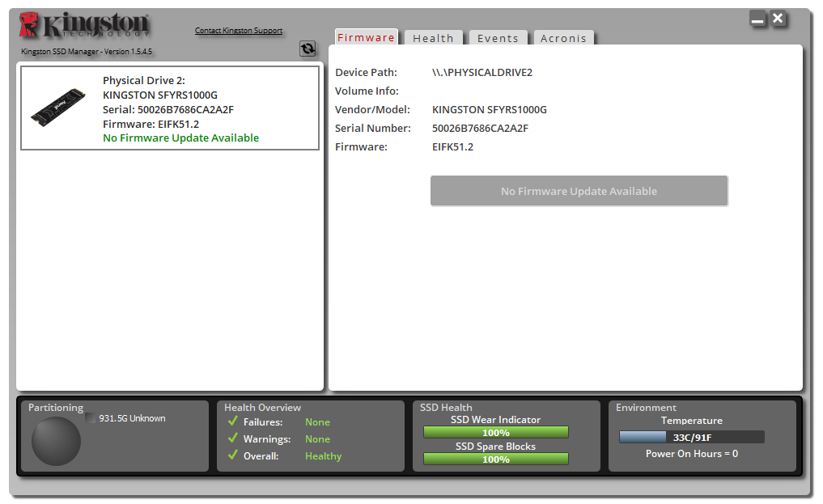Click the Warnings None status value
The width and height of the screenshot is (823, 504).
(x=317, y=439)
